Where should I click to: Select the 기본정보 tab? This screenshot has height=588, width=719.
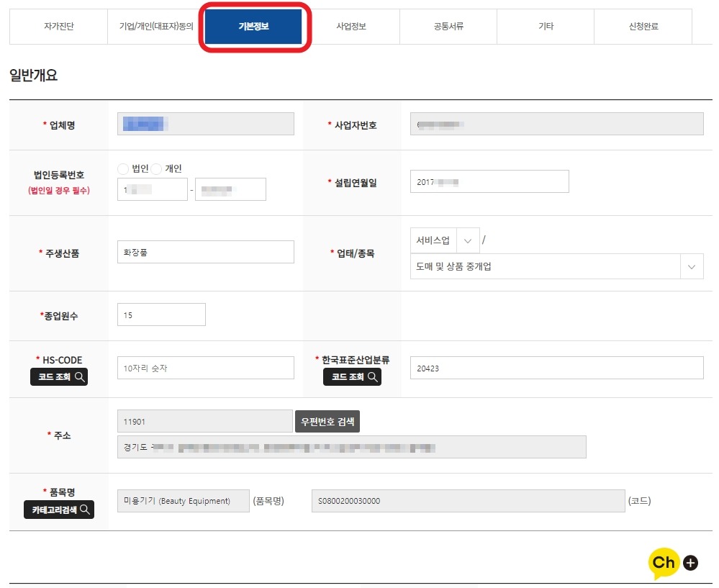[x=253, y=27]
